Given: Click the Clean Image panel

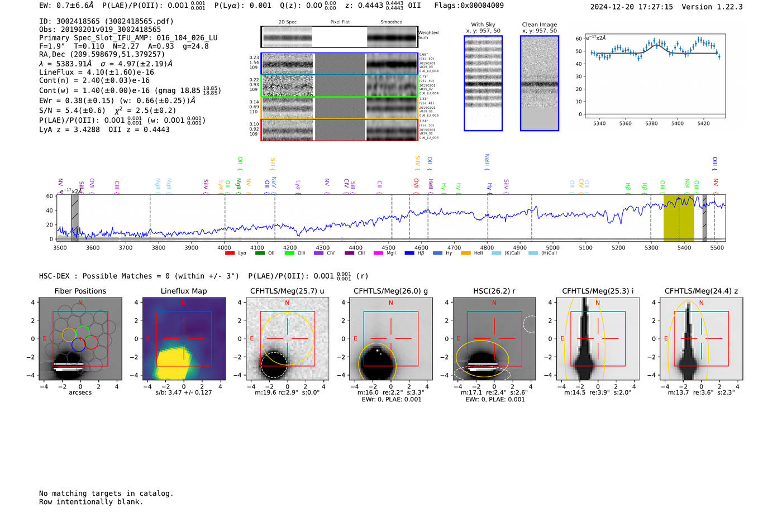Looking at the screenshot, I should 540,83.
